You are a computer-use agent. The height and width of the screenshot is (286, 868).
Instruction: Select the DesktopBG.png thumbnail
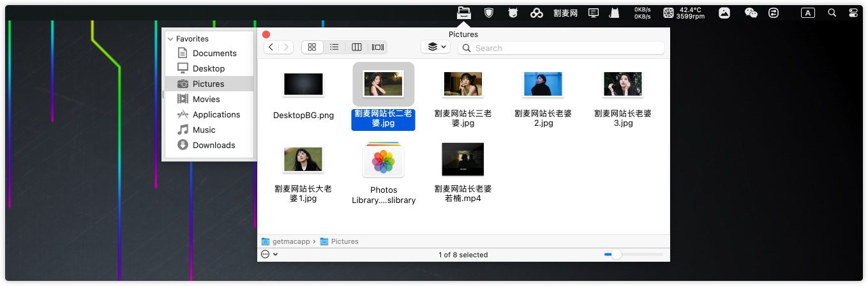click(x=303, y=84)
